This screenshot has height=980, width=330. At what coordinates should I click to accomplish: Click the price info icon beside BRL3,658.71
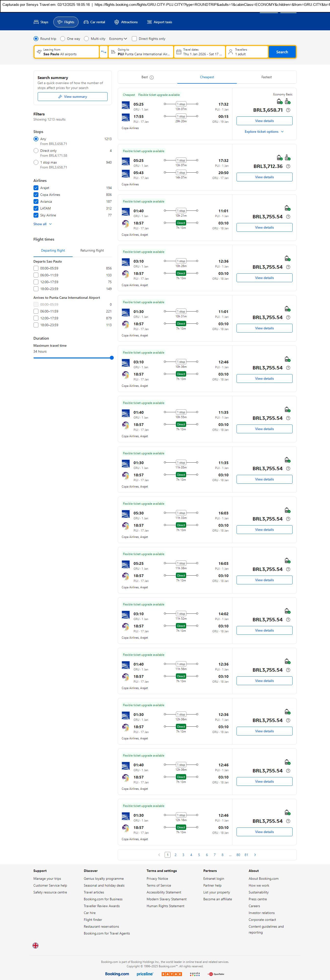point(288,110)
